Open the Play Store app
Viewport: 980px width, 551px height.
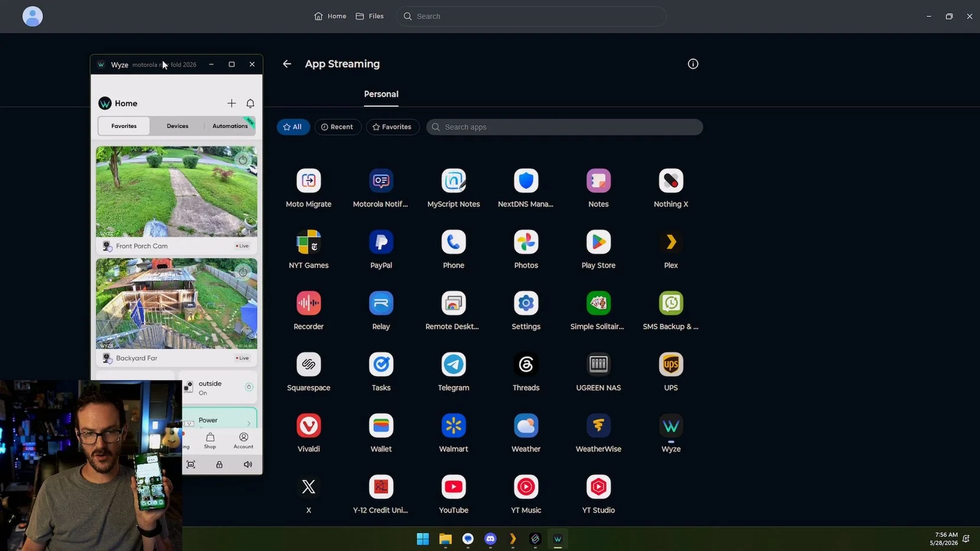click(598, 242)
